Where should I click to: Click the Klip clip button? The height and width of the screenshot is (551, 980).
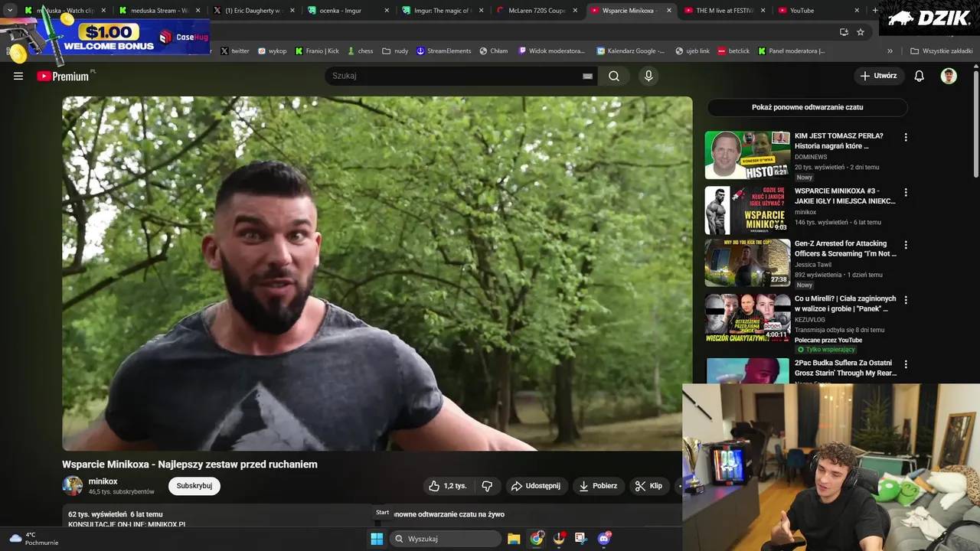(648, 486)
